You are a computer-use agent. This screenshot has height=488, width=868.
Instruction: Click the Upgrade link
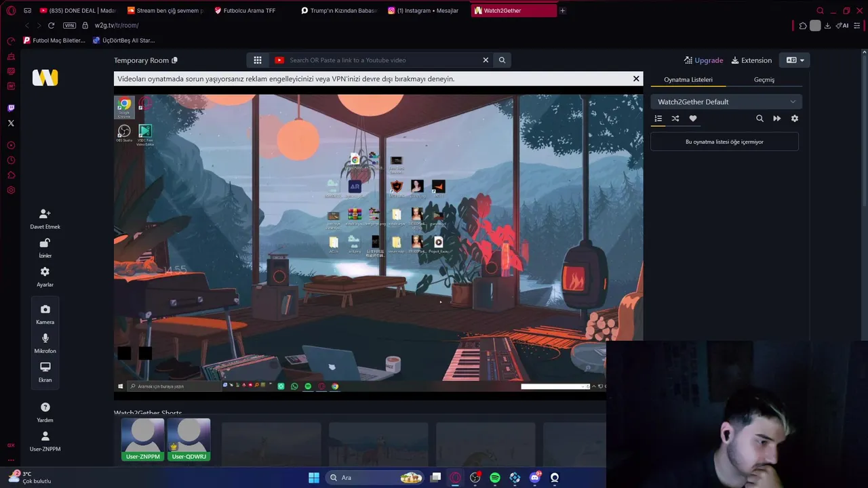click(x=703, y=60)
